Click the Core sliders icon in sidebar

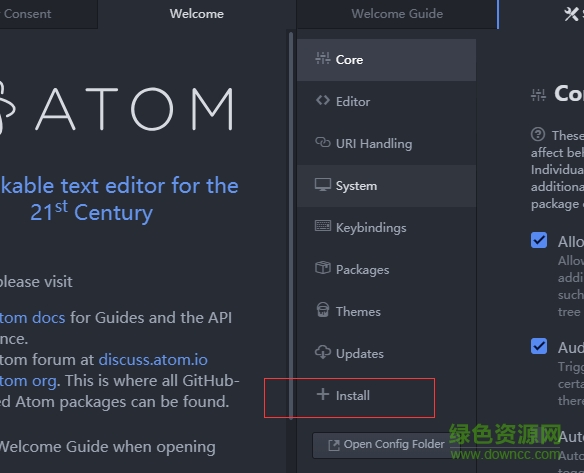[x=323, y=58]
